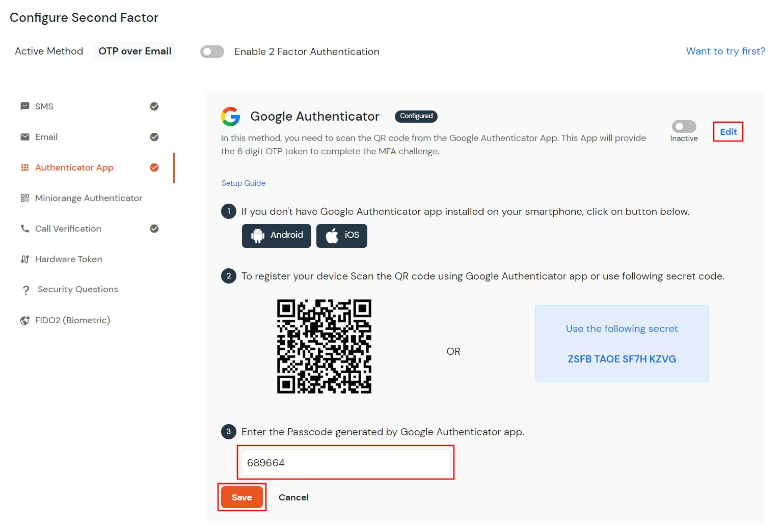Select the Active Method tab
Image resolution: width=781 pixels, height=532 pixels.
pyautogui.click(x=49, y=51)
